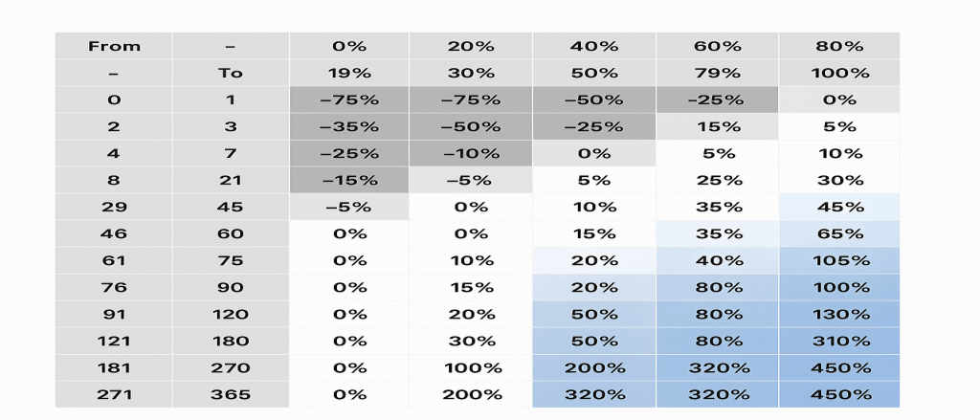Select the −10% cell
This screenshot has height=420, width=980.
click(x=470, y=152)
